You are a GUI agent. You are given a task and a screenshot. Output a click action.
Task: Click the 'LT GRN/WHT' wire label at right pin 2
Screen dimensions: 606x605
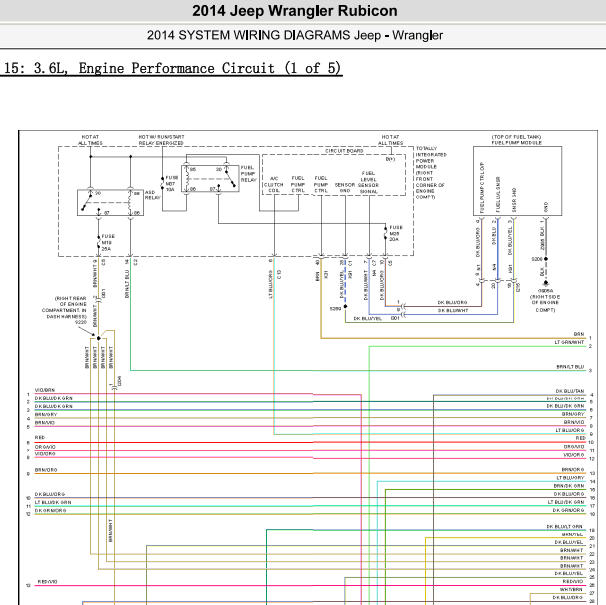[x=569, y=342]
